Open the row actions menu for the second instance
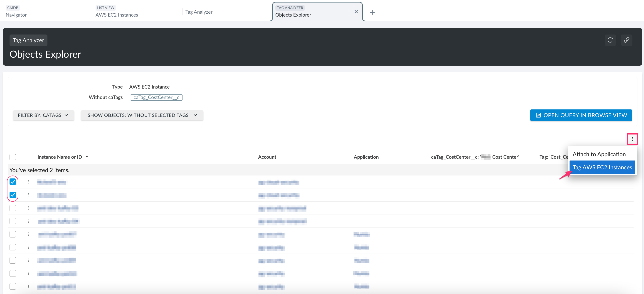 coord(28,195)
